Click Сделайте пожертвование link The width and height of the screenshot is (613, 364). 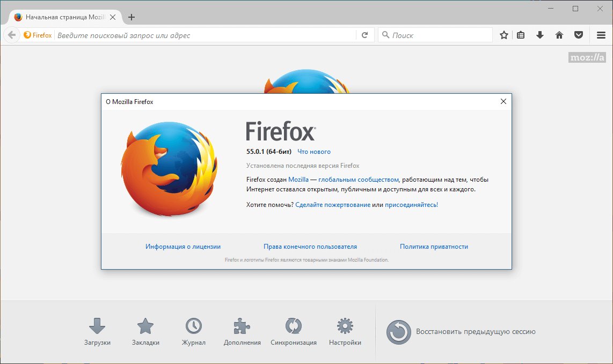(333, 205)
